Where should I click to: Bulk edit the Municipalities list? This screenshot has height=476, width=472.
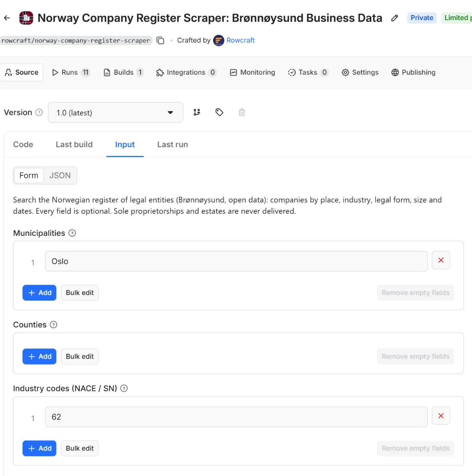coord(80,293)
